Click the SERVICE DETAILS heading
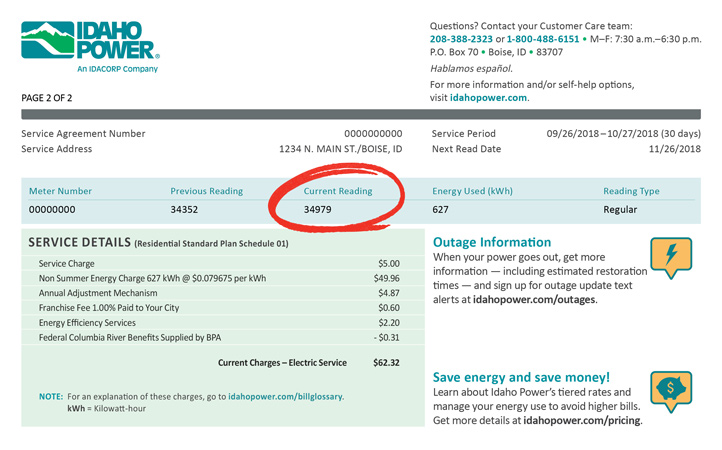 [80, 243]
